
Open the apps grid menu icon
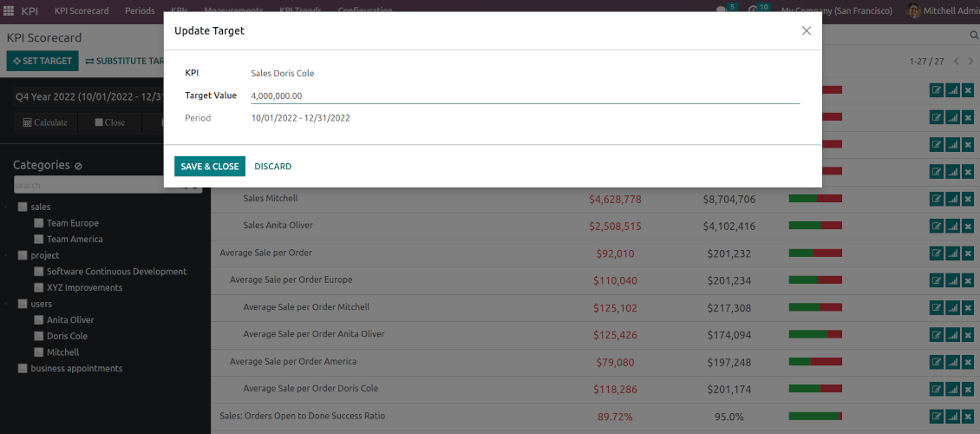pyautogui.click(x=10, y=11)
